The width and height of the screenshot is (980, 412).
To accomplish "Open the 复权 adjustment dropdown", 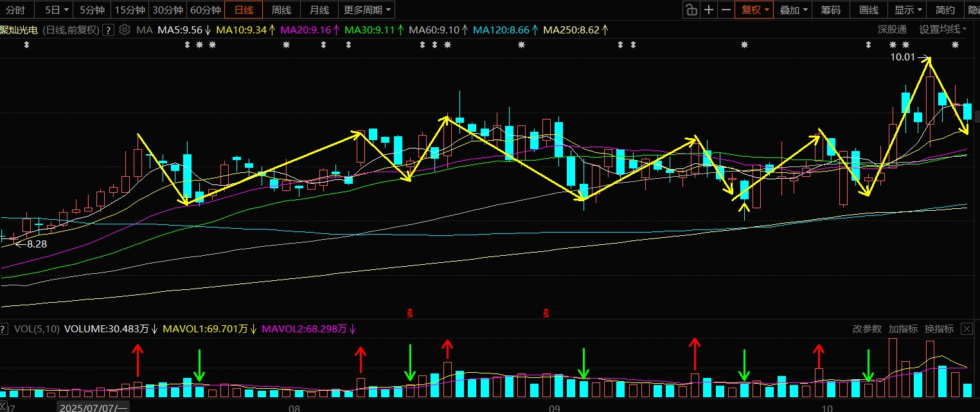I will pyautogui.click(x=755, y=10).
